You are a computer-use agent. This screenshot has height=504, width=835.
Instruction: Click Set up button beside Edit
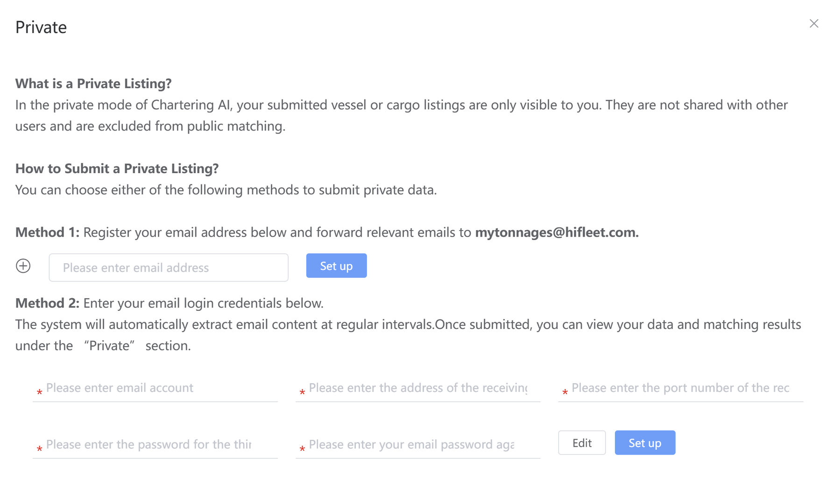tap(644, 443)
